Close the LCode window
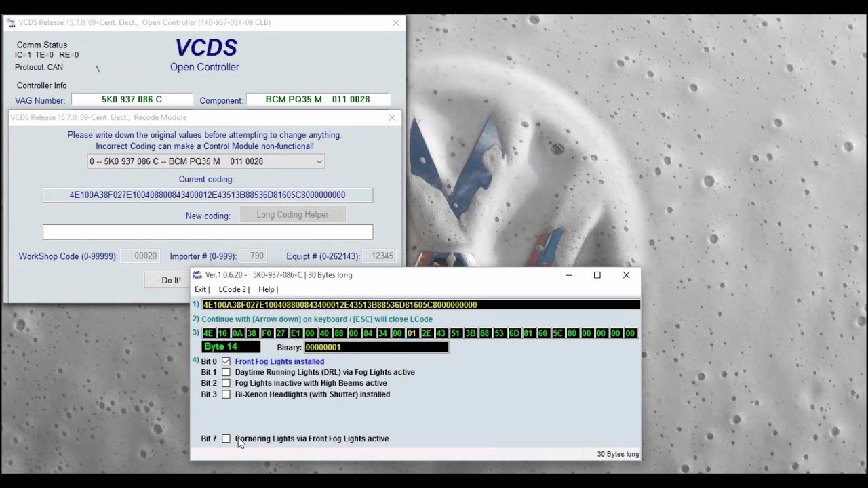Image resolution: width=868 pixels, height=488 pixels. click(x=626, y=275)
